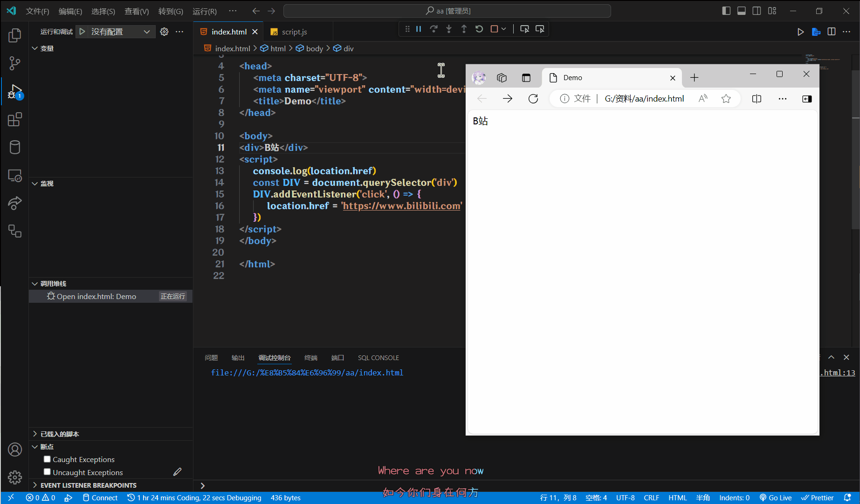Click the Run Code play icon in editor title
Viewport: 860px width, 504px height.
[800, 32]
